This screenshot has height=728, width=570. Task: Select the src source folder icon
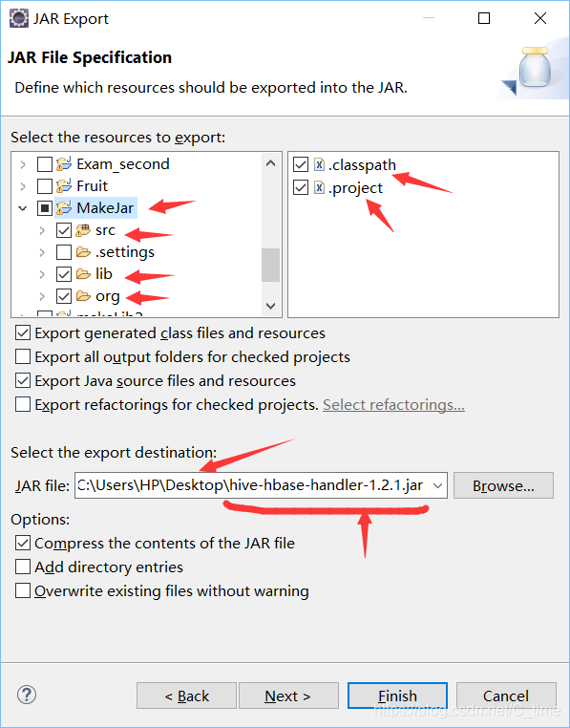(x=83, y=230)
